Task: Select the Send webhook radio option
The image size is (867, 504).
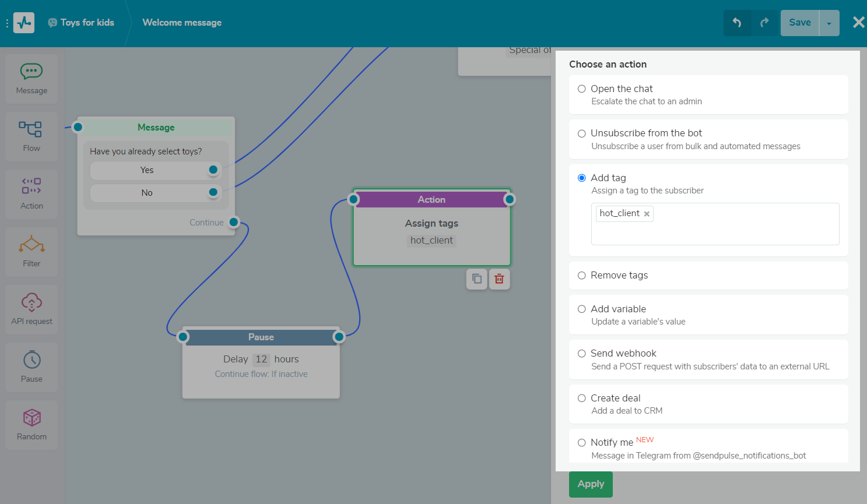Action: (x=582, y=354)
